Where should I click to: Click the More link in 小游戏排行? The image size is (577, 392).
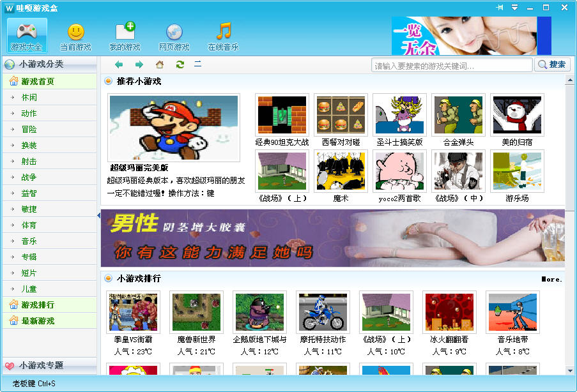pos(552,279)
